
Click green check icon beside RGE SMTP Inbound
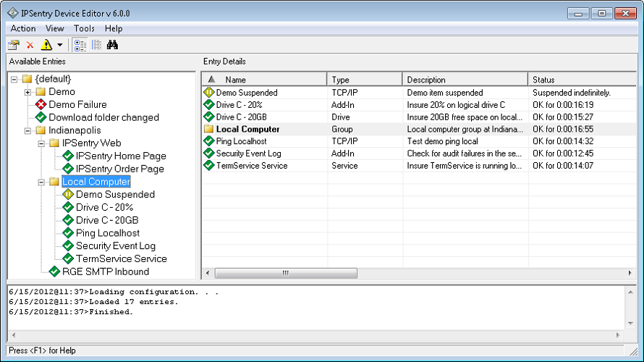click(55, 272)
